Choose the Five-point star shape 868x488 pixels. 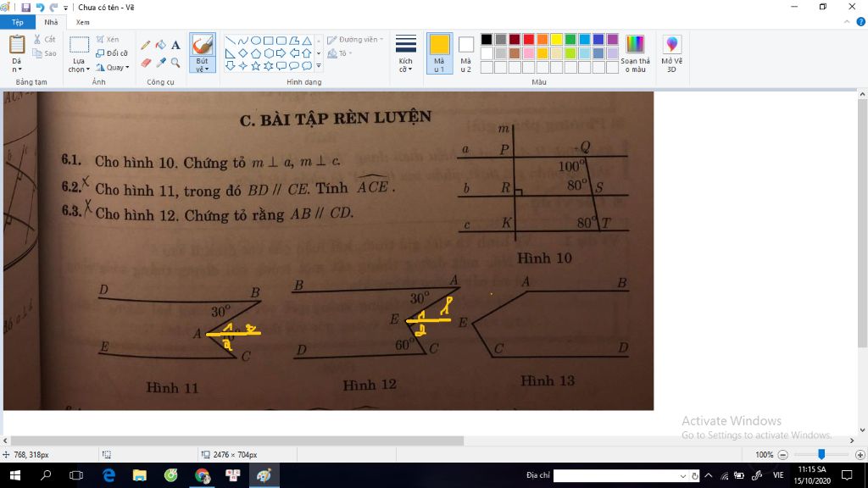256,66
